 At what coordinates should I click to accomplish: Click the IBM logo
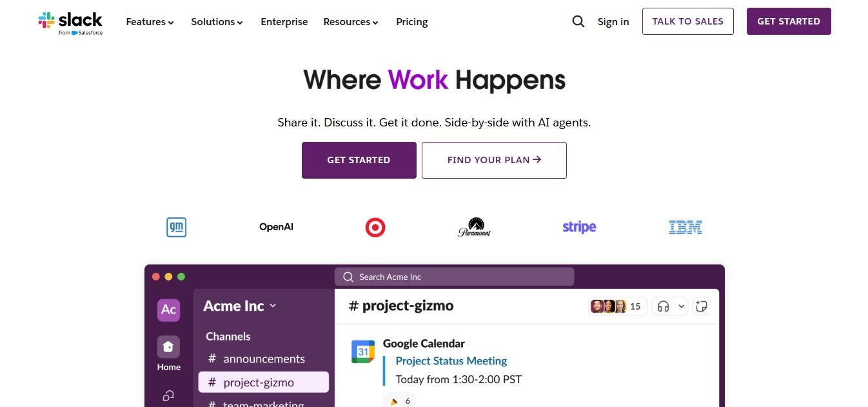[x=685, y=227]
